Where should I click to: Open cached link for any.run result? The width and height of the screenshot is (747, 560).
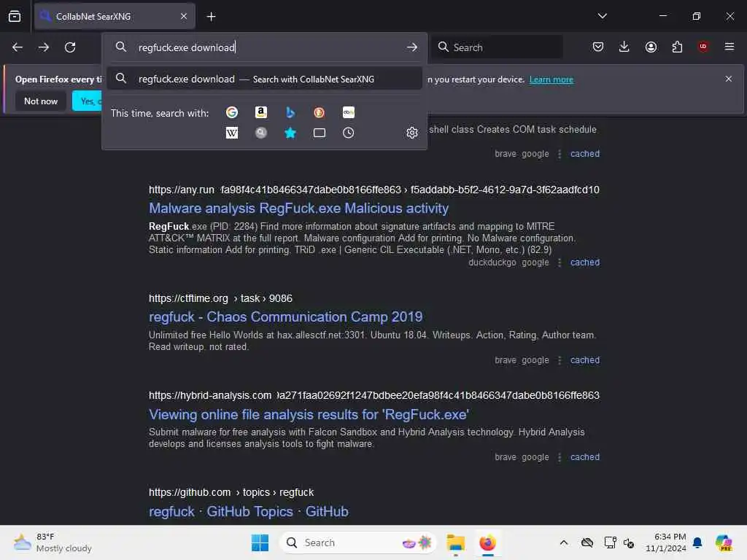(x=585, y=262)
